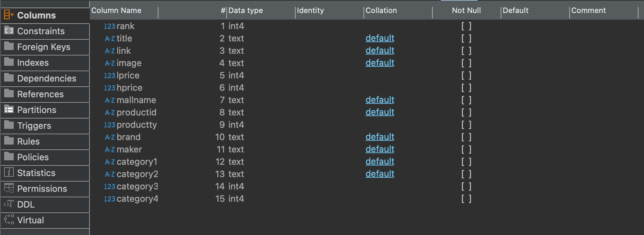Click the Partitions tab icon
This screenshot has height=235, width=644.
pos(9,109)
